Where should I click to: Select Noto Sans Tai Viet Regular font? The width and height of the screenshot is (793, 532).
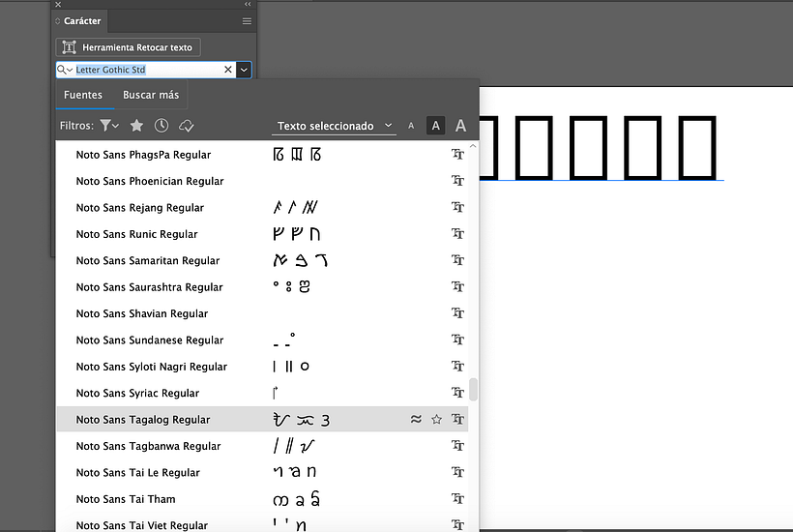coord(262,524)
